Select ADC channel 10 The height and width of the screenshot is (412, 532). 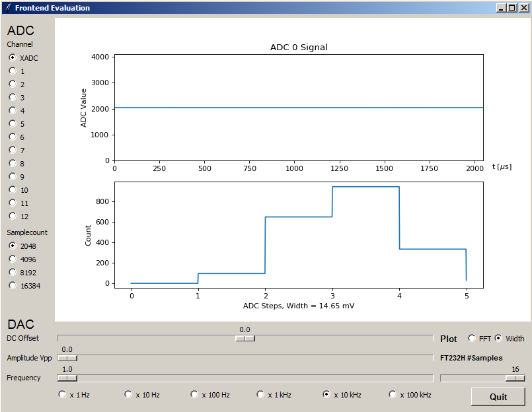click(13, 190)
